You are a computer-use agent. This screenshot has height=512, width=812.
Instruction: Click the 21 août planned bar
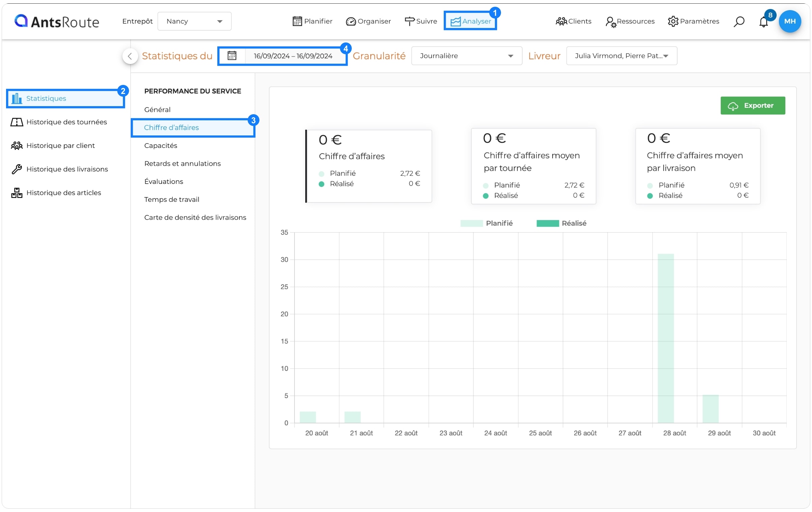[352, 417]
